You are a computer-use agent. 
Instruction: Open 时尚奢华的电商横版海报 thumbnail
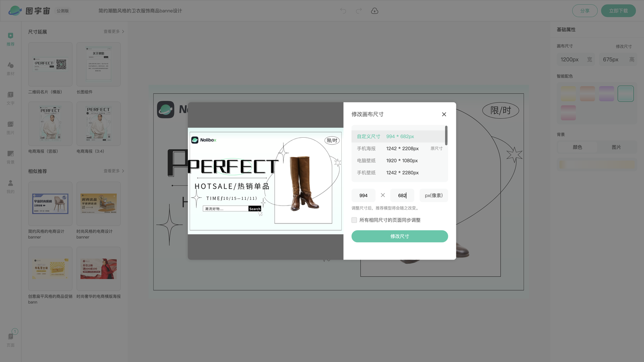[98, 268]
